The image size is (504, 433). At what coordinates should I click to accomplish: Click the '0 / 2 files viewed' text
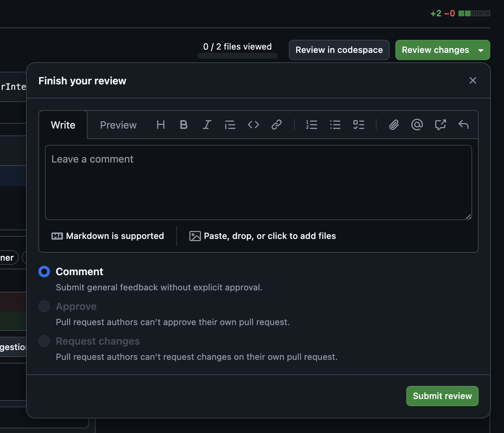click(x=238, y=47)
